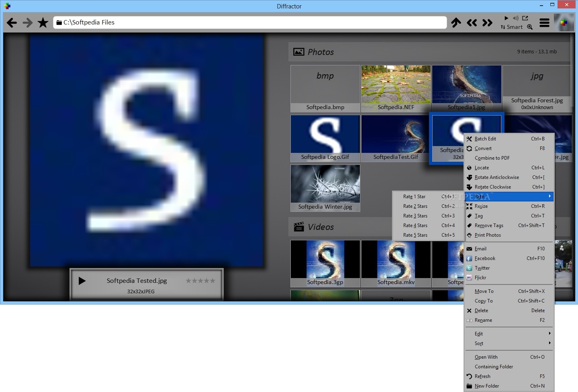Select Rate 2 Stars in submenu
The image size is (578, 392).
click(x=428, y=206)
